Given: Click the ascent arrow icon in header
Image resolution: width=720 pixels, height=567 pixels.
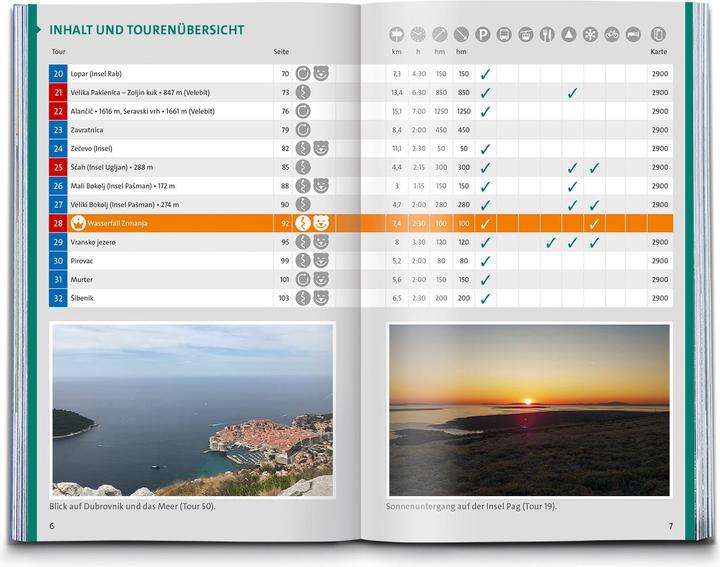Looking at the screenshot, I should tap(439, 34).
